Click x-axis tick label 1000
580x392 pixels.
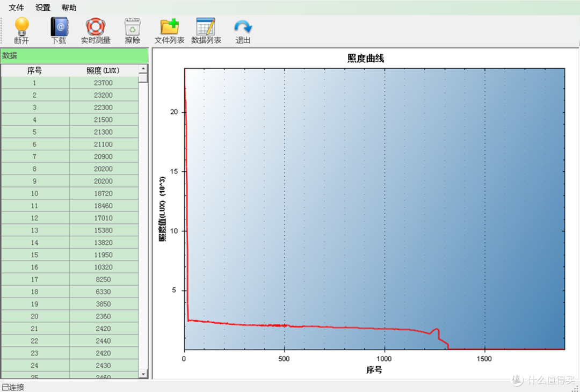(x=385, y=359)
